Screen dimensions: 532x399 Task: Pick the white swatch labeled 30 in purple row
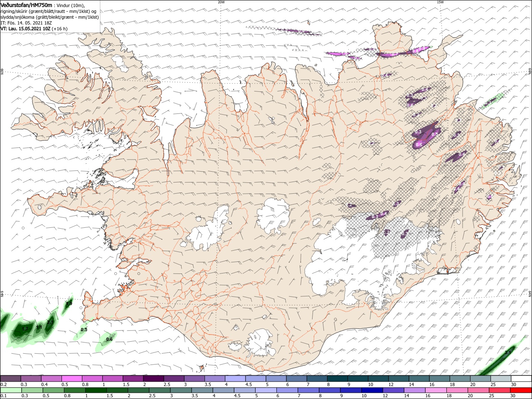click(x=521, y=379)
